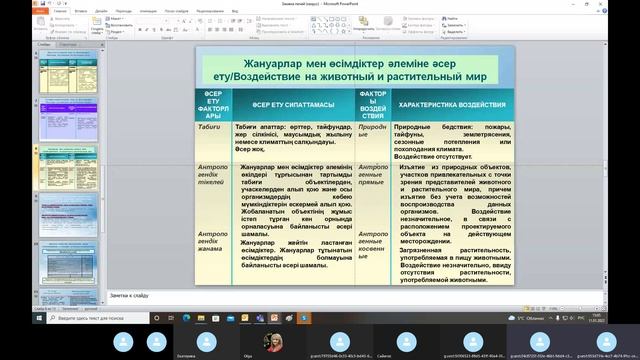Viewport: 640px width, 360px height.
Task: Click the Save icon in quick access toolbar
Action: (42, 3)
